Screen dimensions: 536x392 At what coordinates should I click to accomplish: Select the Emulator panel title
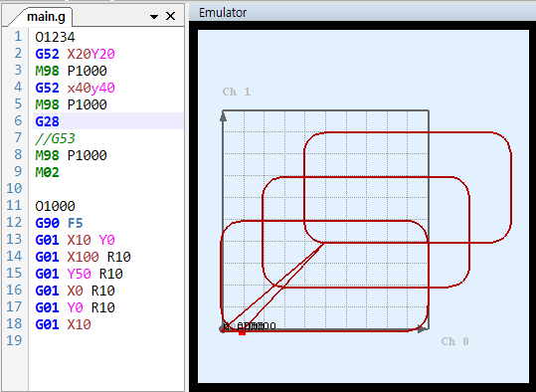(223, 13)
